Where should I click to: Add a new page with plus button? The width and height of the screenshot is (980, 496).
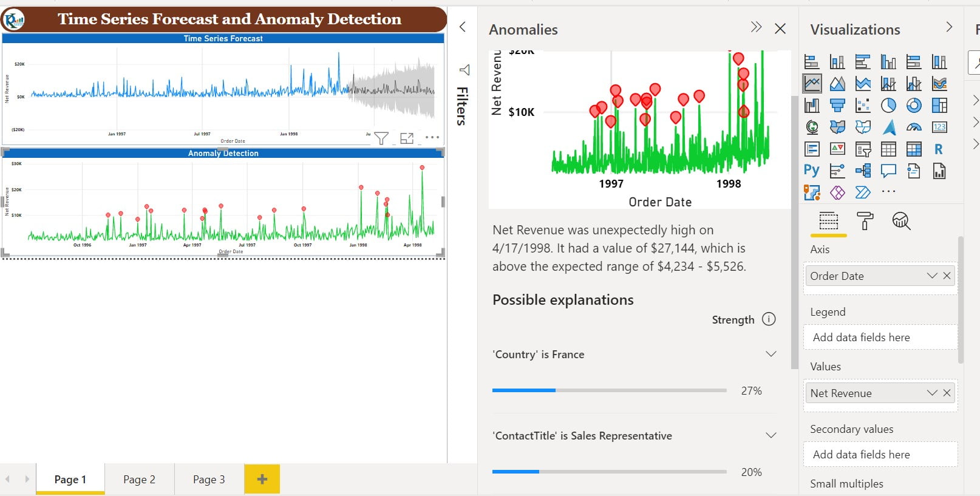[262, 479]
